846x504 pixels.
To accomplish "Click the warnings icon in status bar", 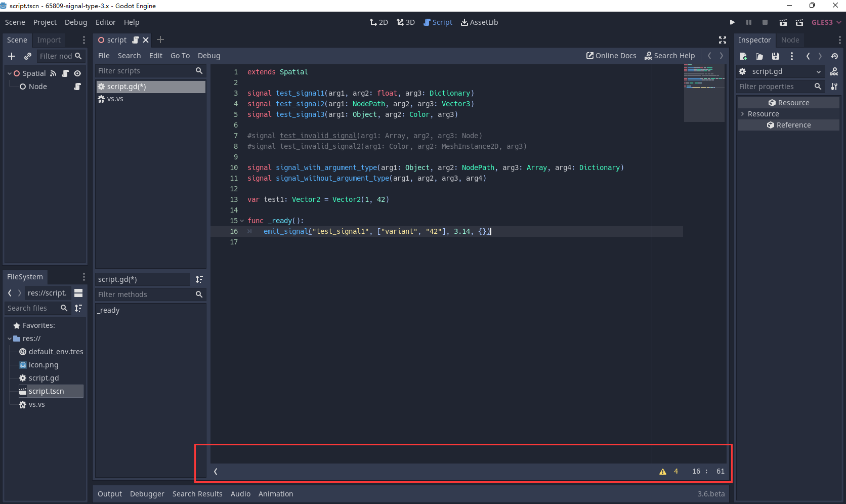I will (x=663, y=471).
